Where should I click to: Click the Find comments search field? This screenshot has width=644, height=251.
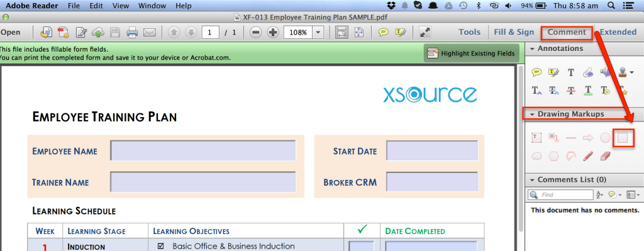(x=560, y=195)
